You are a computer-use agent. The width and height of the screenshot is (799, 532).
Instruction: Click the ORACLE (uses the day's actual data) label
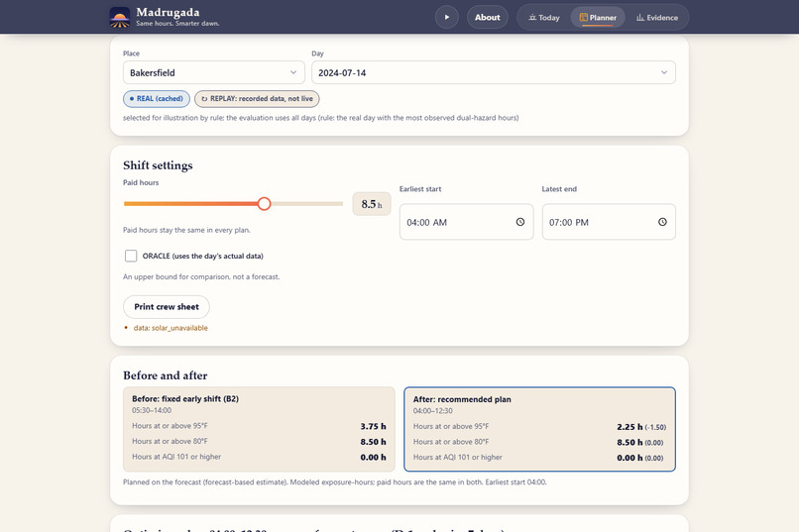203,256
